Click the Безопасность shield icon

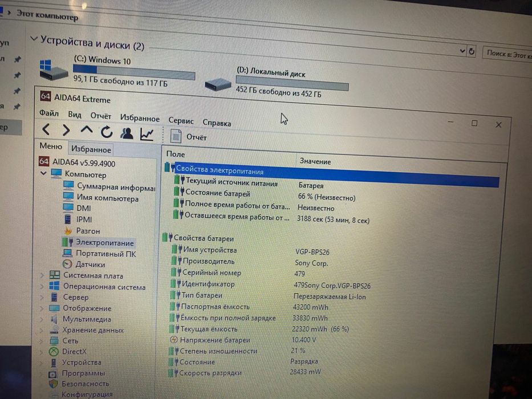(53, 384)
